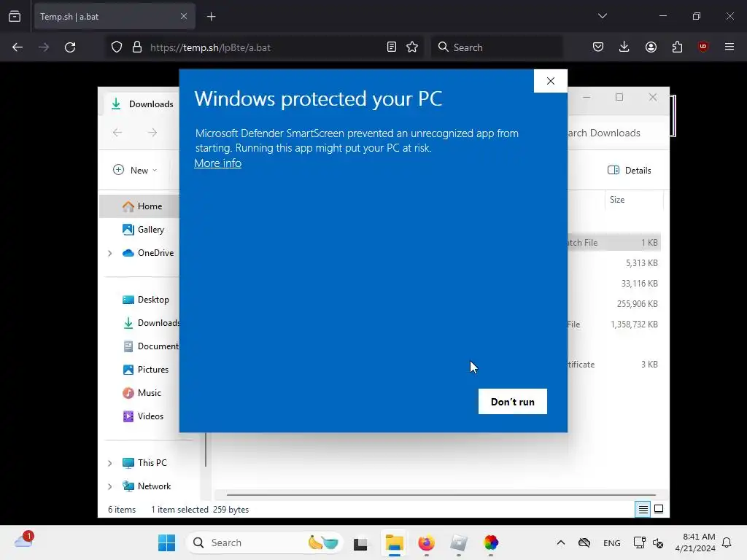The width and height of the screenshot is (747, 560).
Task: Select the 255,906 KB file row
Action: [614, 304]
